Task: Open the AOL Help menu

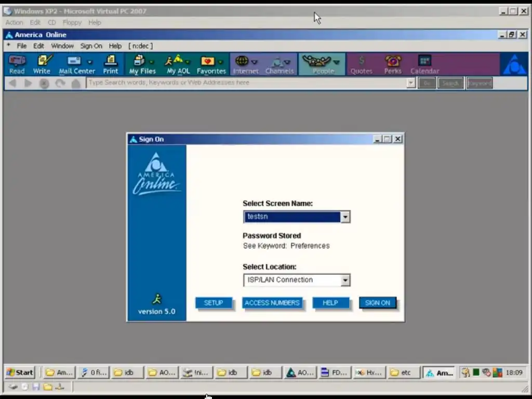Action: click(115, 46)
